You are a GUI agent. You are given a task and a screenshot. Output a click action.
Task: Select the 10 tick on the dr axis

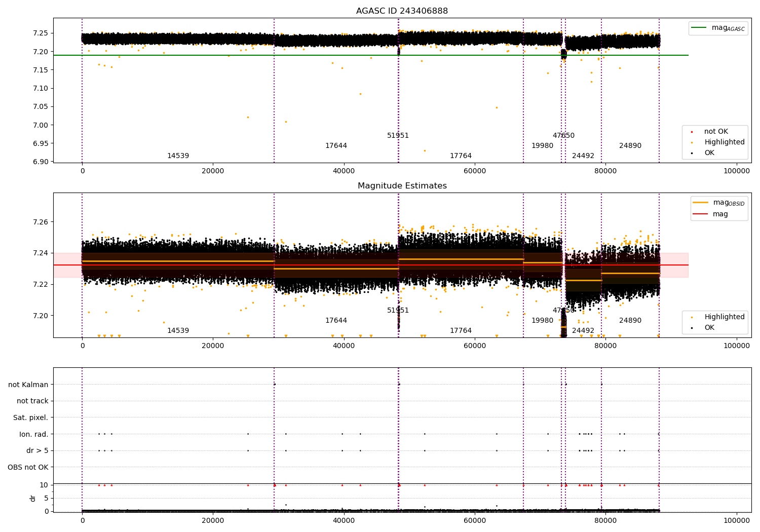tap(44, 485)
